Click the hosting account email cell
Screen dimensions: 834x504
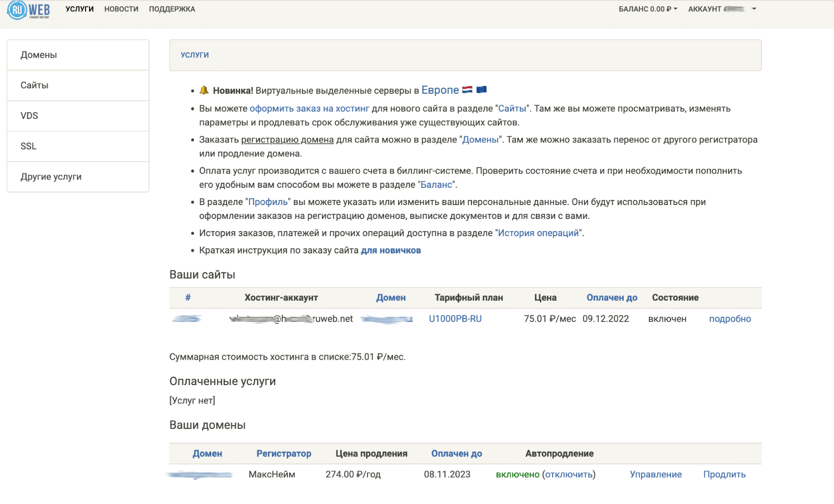click(291, 319)
